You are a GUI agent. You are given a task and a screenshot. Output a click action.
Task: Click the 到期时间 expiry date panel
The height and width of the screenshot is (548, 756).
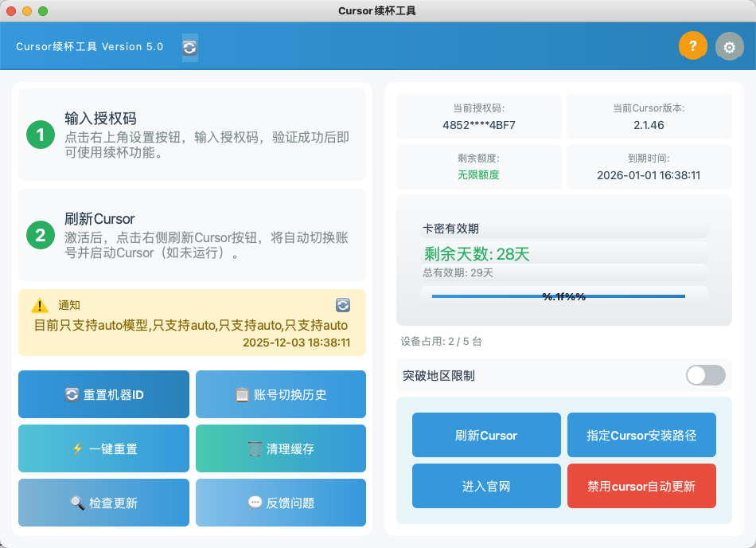point(649,166)
